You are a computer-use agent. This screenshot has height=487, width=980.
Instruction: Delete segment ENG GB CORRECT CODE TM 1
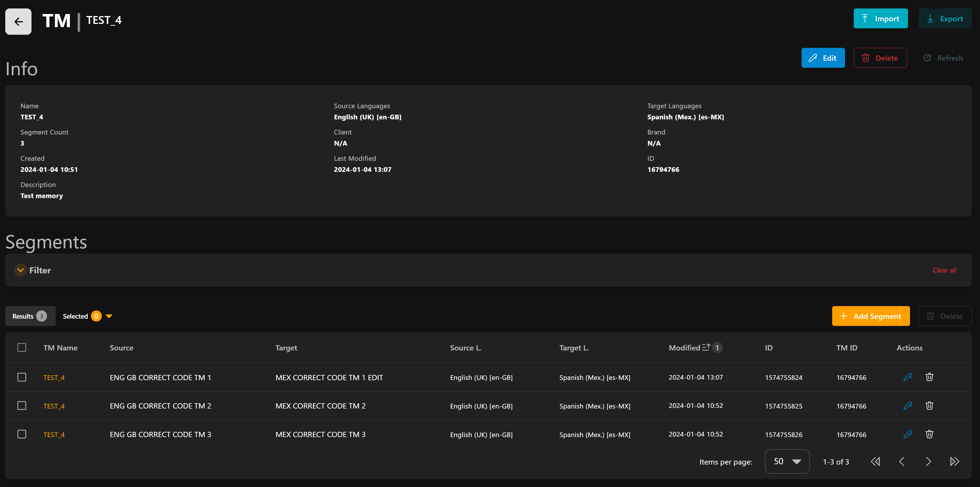coord(929,377)
